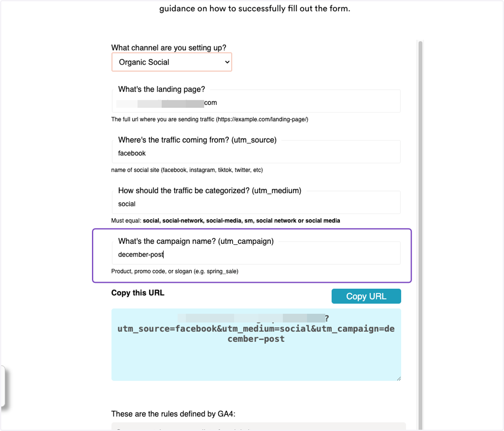Focus the landing page URL field

256,103
